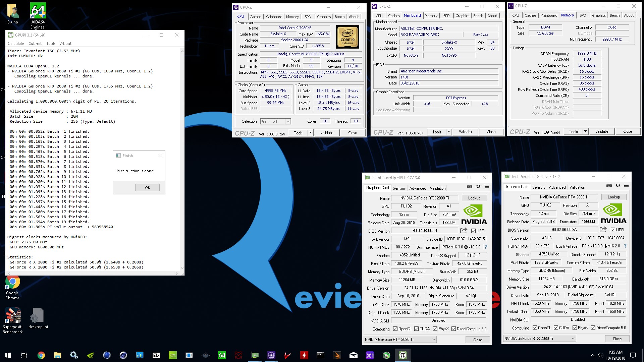644x362 pixels.
Task: Open the Windows Start menu
Action: [8, 355]
